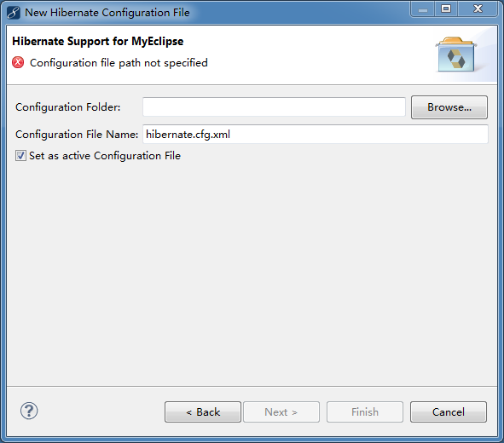Go to previous page with Back button

point(203,411)
